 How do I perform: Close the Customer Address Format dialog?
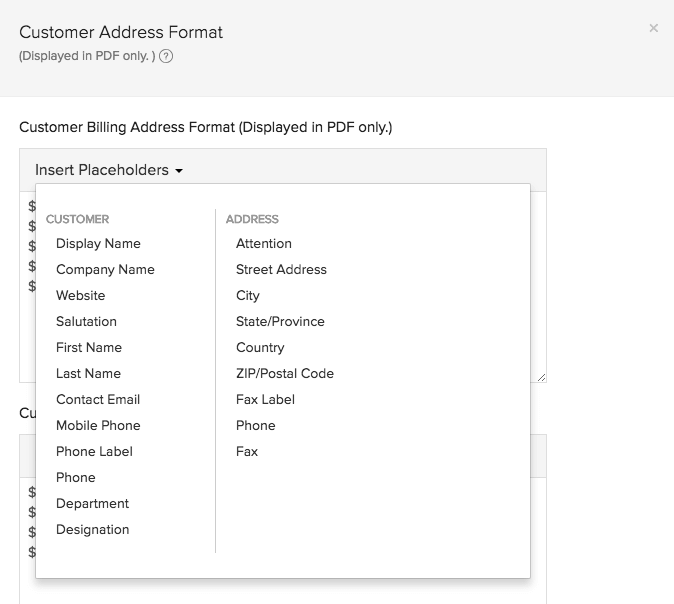pyautogui.click(x=653, y=28)
